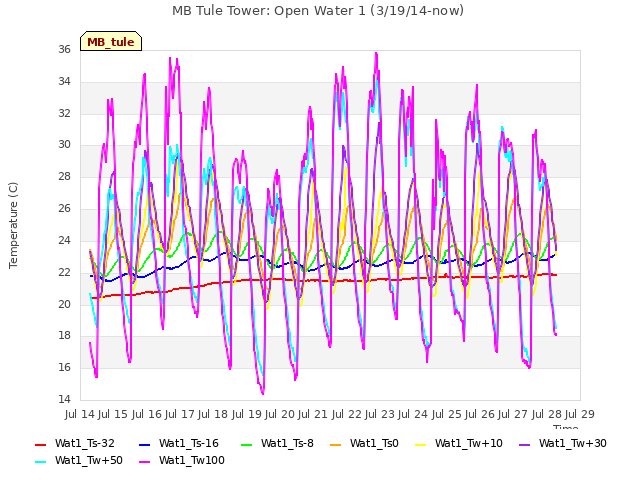This screenshot has height=480, width=640.
Task: Select the Wat1_Tw+30 legend label
Action: [x=573, y=443]
